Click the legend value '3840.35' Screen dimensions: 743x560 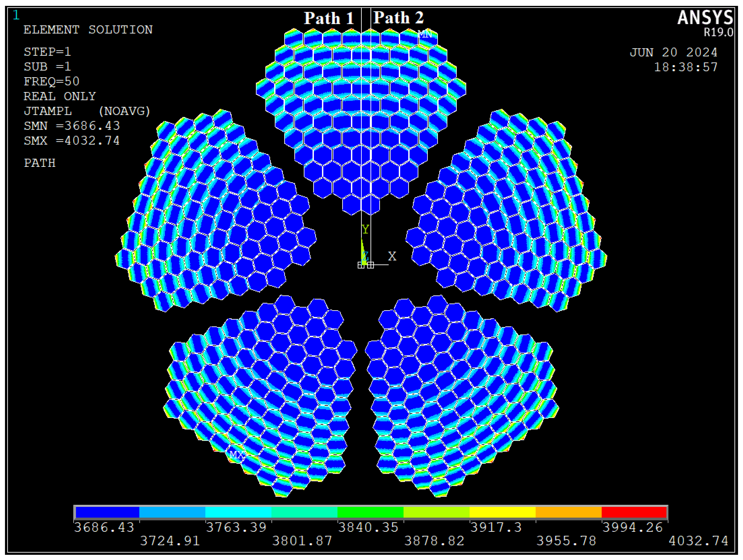point(368,527)
